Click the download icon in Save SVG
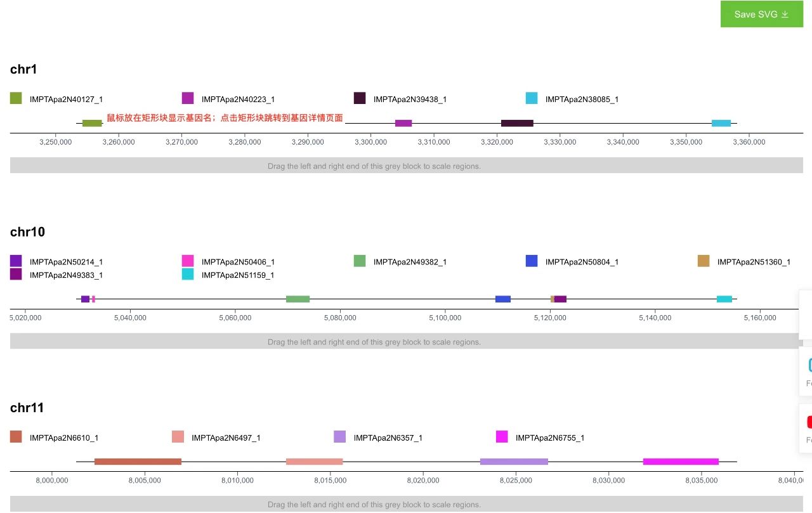812x513 pixels. 785,14
